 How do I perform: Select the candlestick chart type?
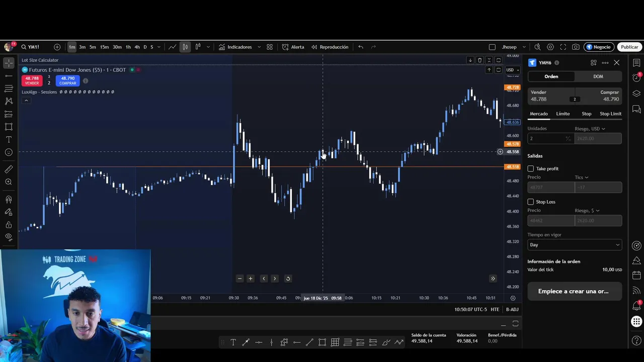coord(185,47)
